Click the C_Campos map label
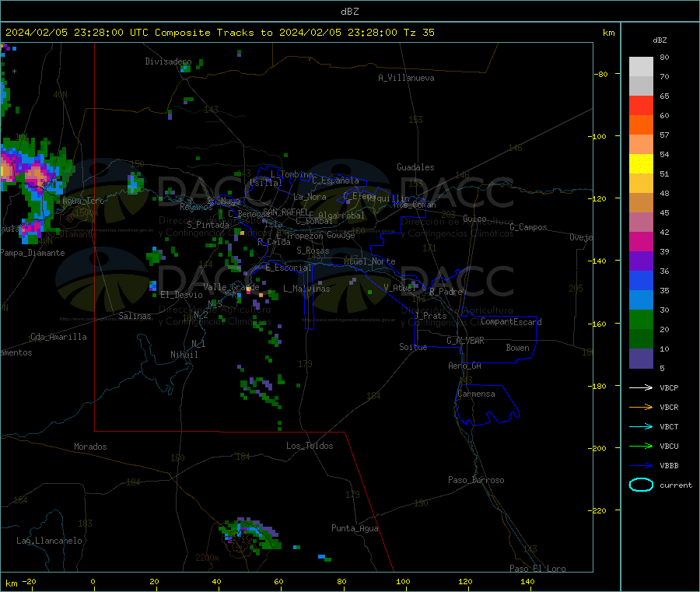700x592 pixels. (x=529, y=227)
